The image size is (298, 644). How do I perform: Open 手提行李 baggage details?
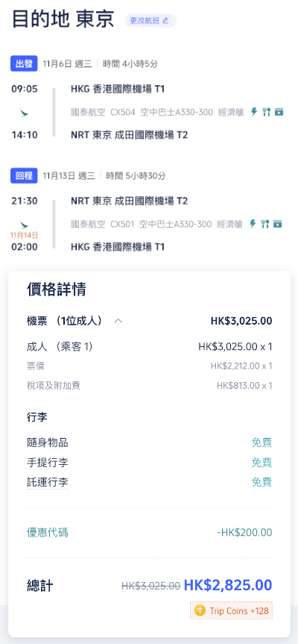[48, 463]
